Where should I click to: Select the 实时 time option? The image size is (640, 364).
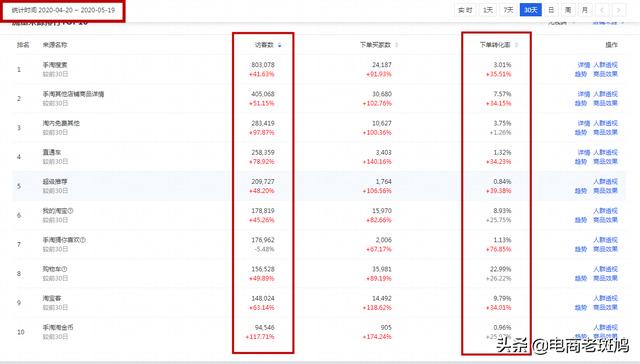(465, 10)
